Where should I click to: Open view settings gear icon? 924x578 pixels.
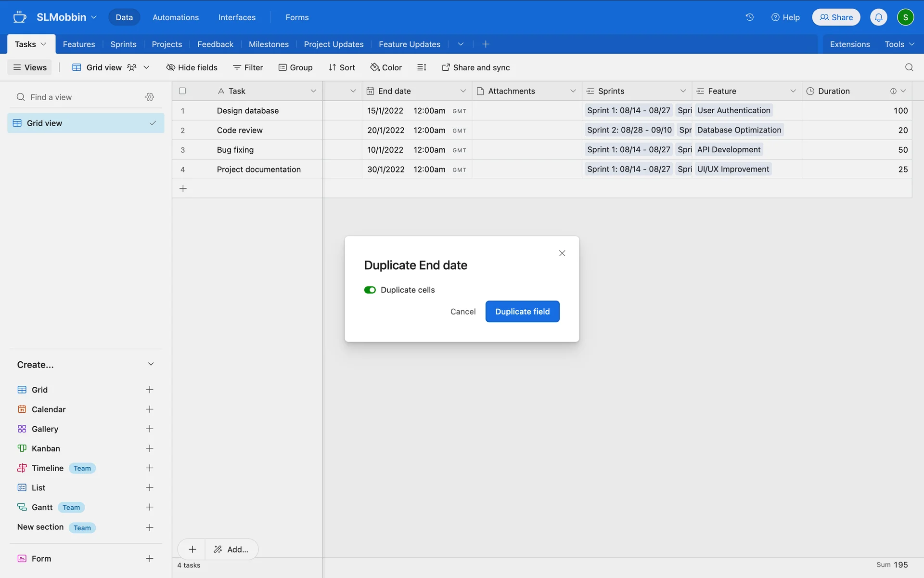click(150, 97)
